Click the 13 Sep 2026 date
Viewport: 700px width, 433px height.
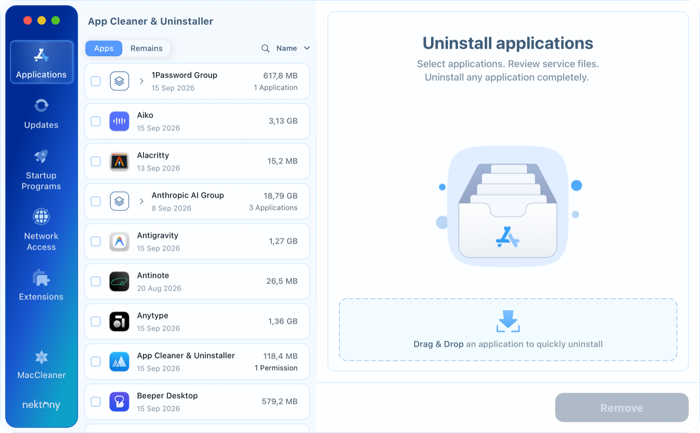pos(158,168)
